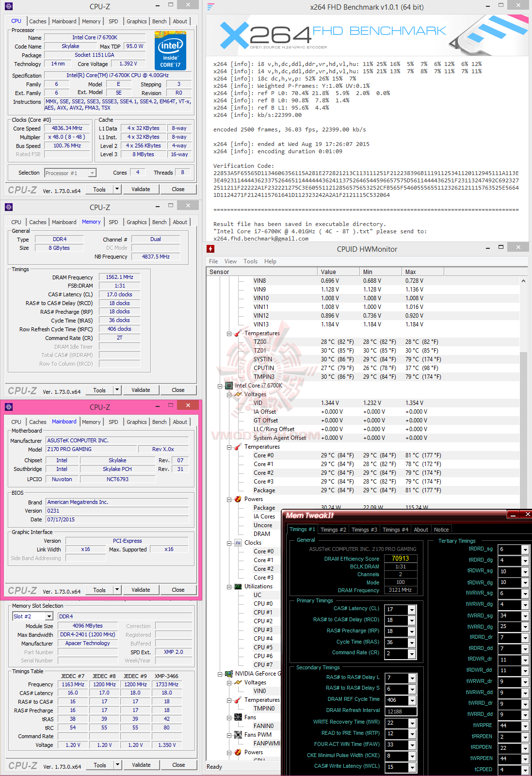532x776 pixels.
Task: Click the HWMonitor vertical scrollbar up arrow
Action: click(x=523, y=281)
